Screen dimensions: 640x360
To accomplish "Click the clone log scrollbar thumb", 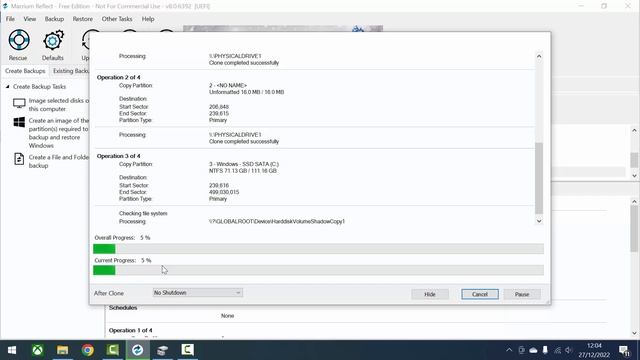I will click(539, 178).
